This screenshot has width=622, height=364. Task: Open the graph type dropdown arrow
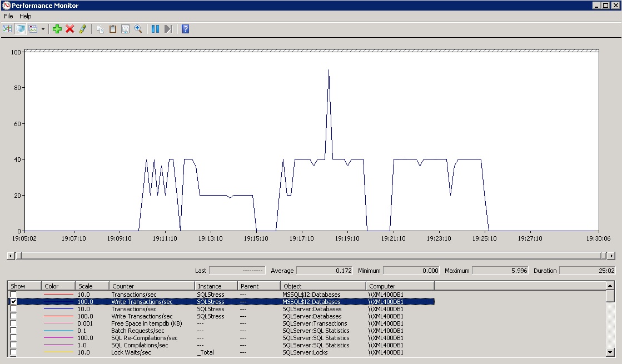[x=43, y=29]
